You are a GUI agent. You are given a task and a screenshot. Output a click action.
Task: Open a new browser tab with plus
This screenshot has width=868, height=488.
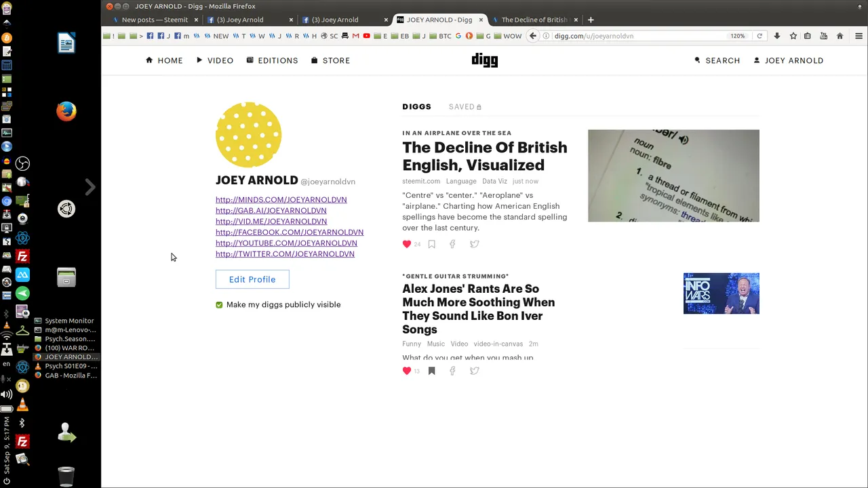tap(591, 20)
